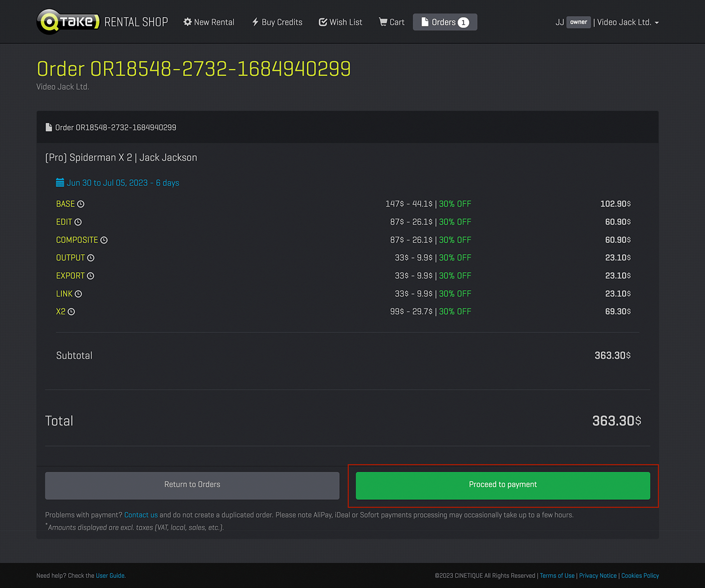Viewport: 705px width, 588px height.
Task: Click the QTake logo
Action: (x=68, y=22)
